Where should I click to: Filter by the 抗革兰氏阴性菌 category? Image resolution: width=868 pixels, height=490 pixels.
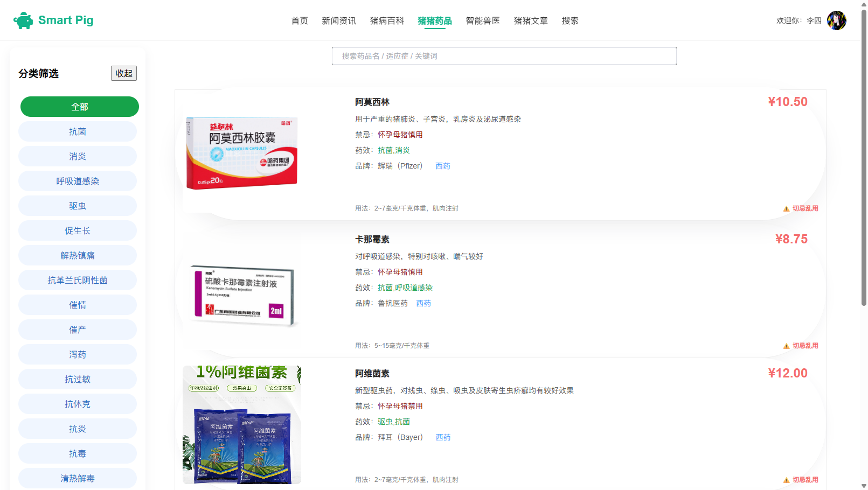pos(78,280)
